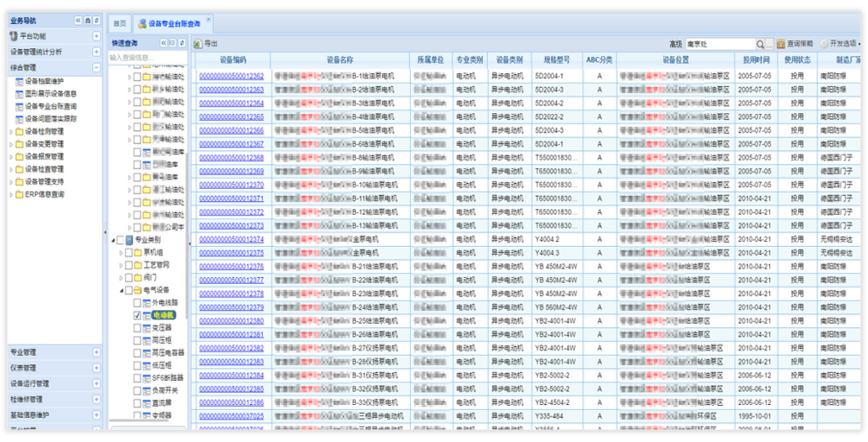Image resolution: width=868 pixels, height=442 pixels.
Task: Open 查询策略 query strategy icon
Action: (x=780, y=43)
